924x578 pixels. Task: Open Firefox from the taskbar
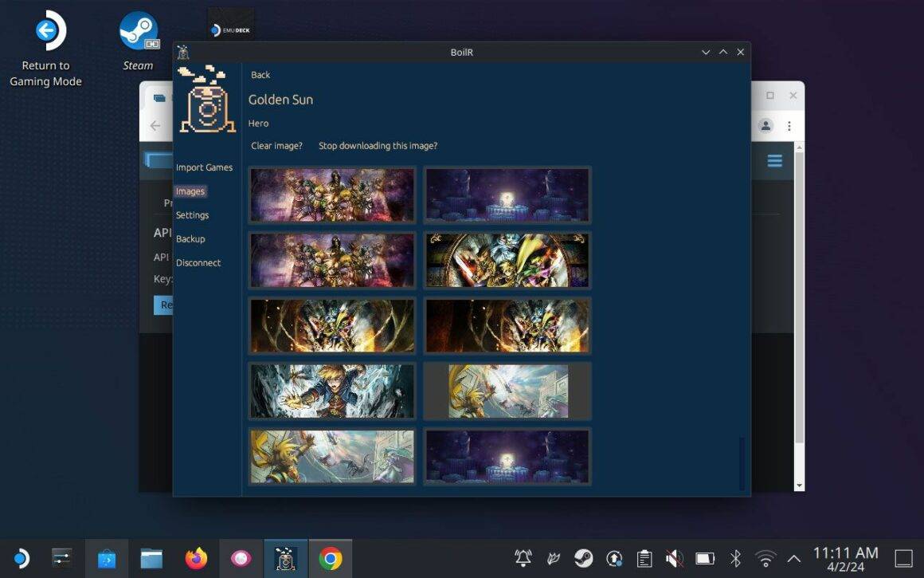point(196,559)
